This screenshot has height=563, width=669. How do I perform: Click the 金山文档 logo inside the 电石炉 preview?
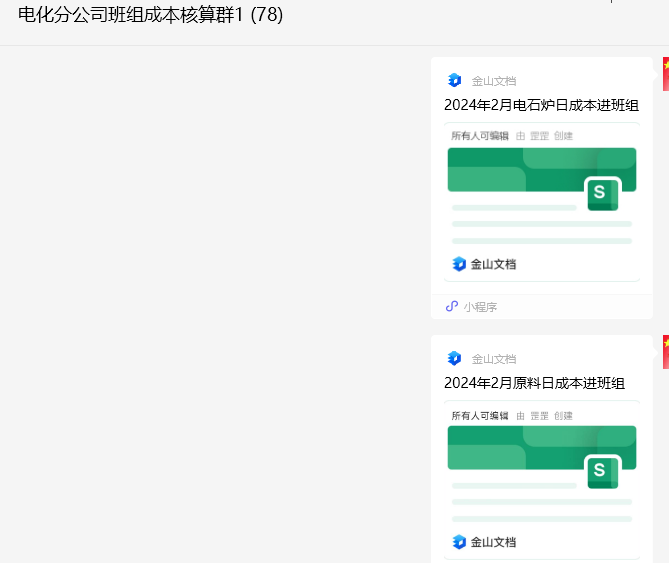pos(459,264)
